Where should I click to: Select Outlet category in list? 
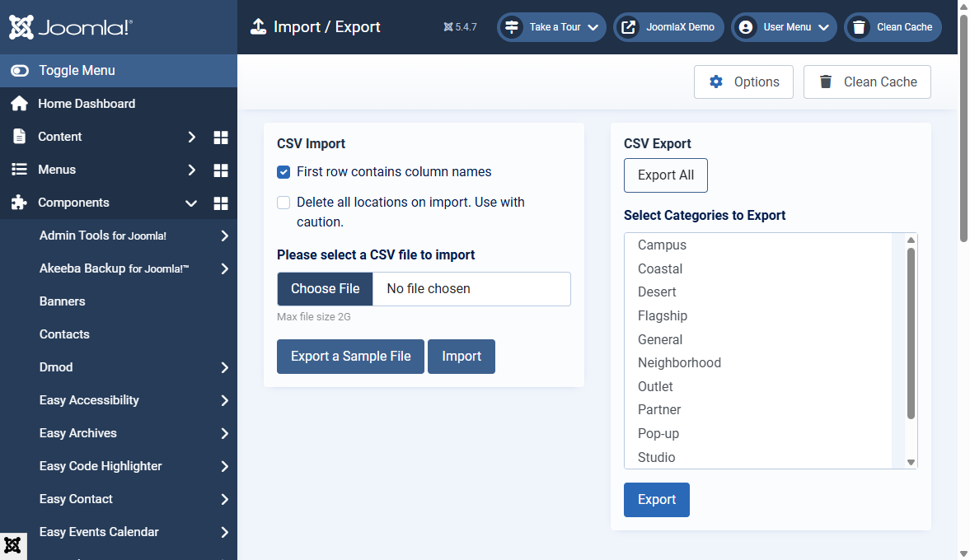[758, 386]
